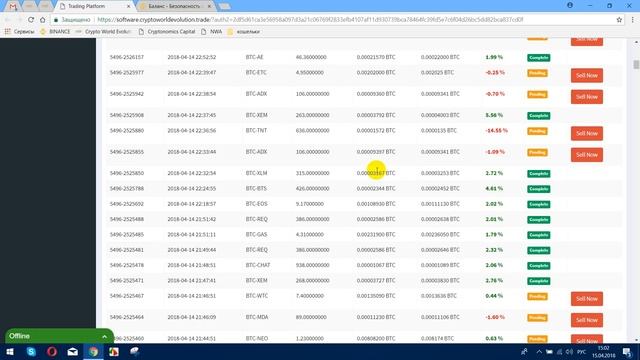
Task: Select the BTC-EOS pair cell
Action: click(256, 204)
